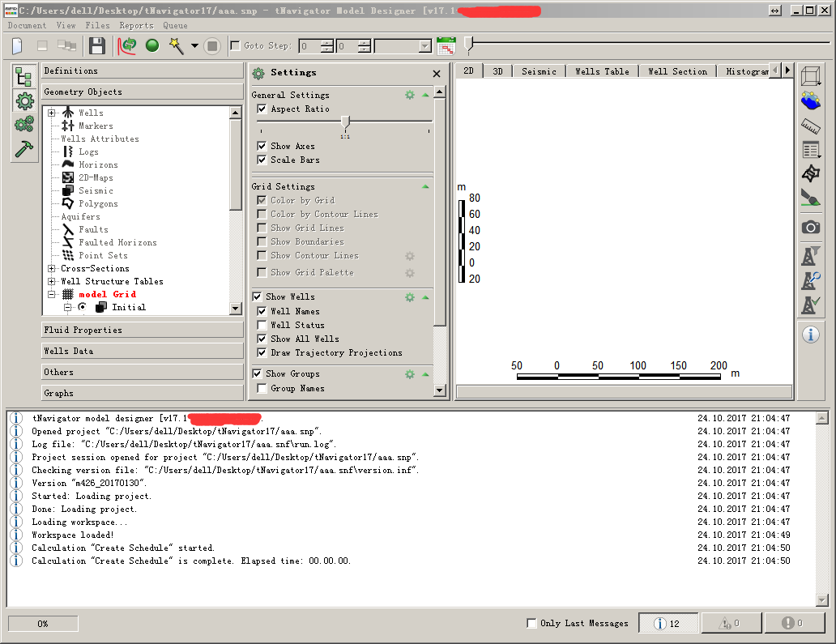The width and height of the screenshot is (836, 644).
Task: Close the Settings panel
Action: click(437, 74)
